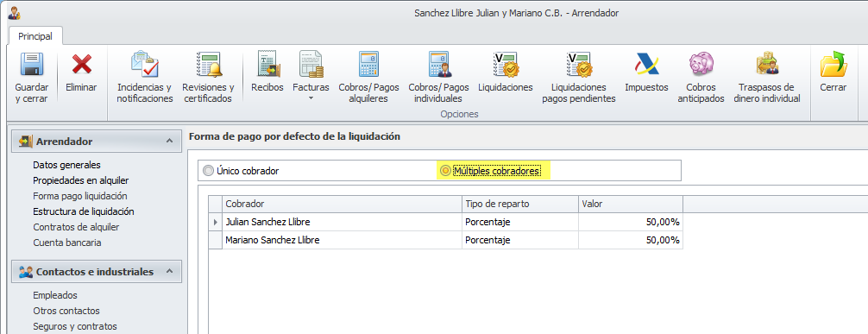868x334 pixels.
Task: Open Cobros/Pagos individuales
Action: (x=438, y=78)
